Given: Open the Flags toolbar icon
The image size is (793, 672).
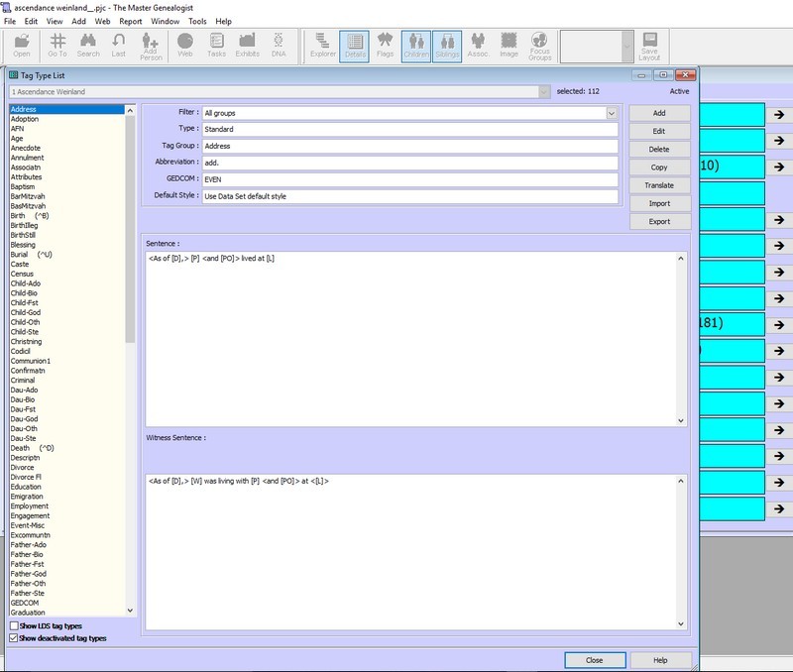Looking at the screenshot, I should tap(385, 46).
